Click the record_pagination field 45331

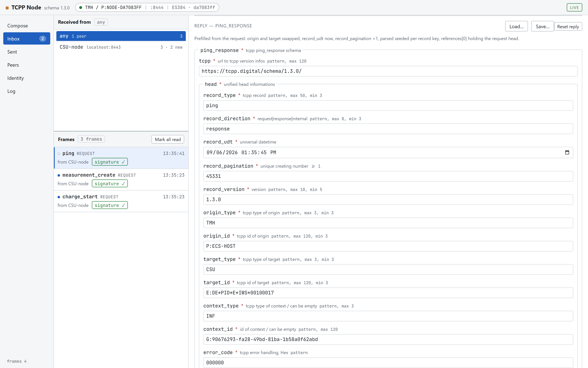(x=388, y=176)
